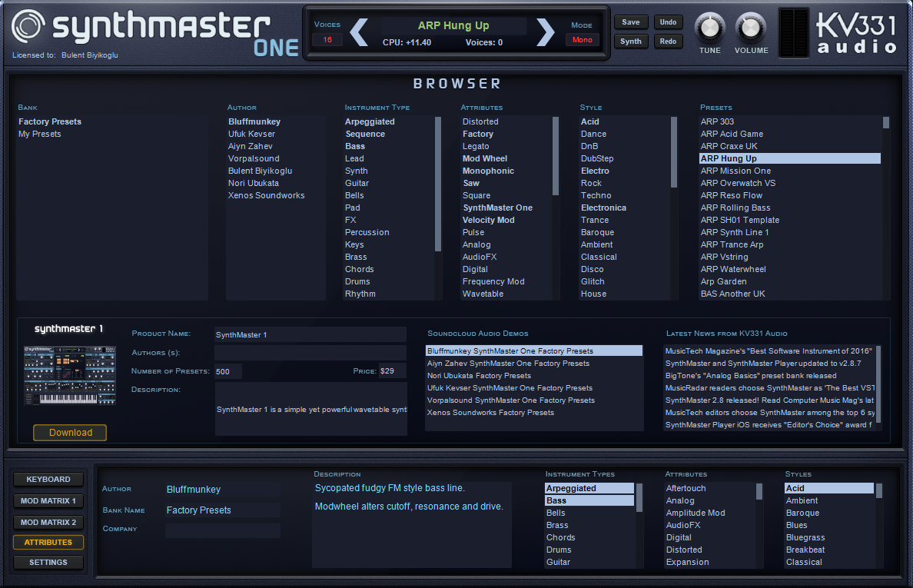Screen dimensions: 913x588
Task: Click the Undo button
Action: click(668, 22)
